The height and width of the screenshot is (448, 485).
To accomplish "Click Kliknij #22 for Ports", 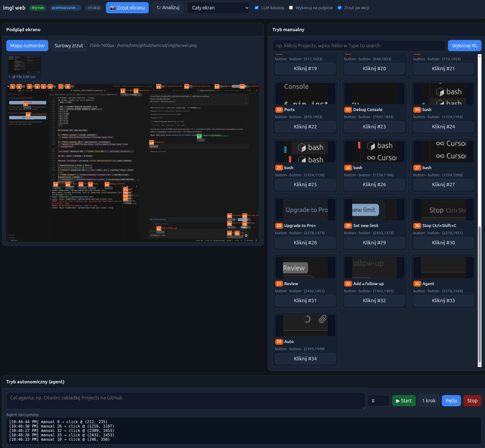I will click(305, 127).
